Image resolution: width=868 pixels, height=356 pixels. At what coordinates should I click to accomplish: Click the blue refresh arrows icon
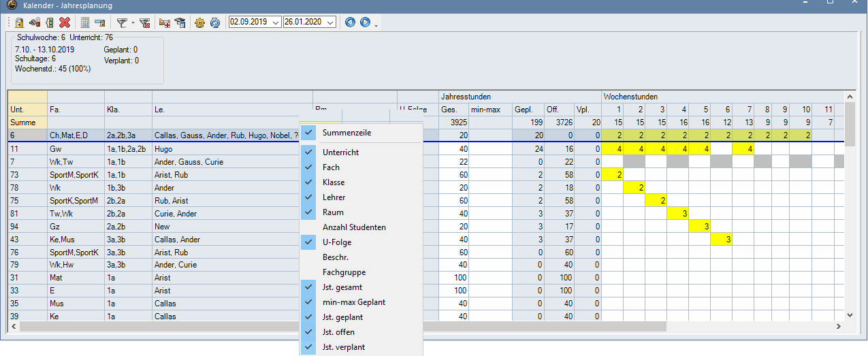point(215,22)
